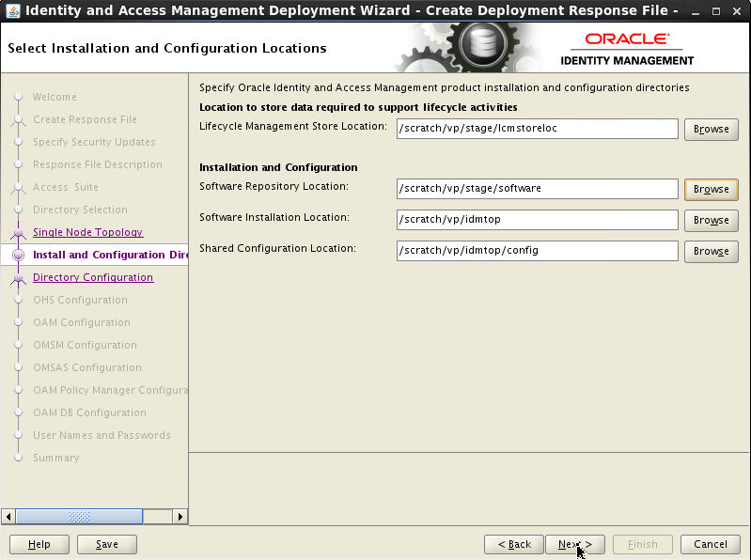751x560 pixels.
Task: Maximize the Deployment Wizard window
Action: click(716, 11)
